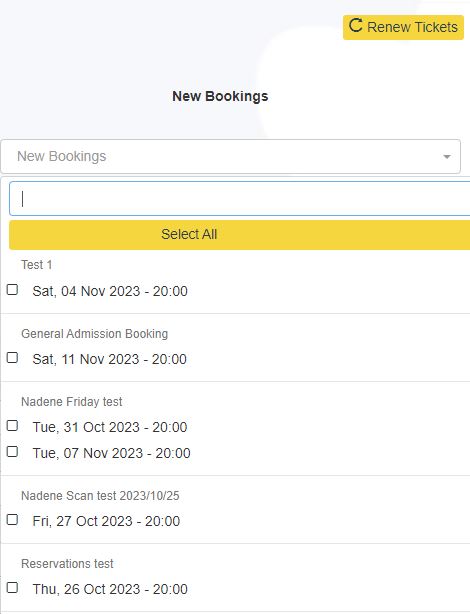
Task: Tick the checkbox for Tue, 31 Oct 2023
Action: tap(13, 426)
